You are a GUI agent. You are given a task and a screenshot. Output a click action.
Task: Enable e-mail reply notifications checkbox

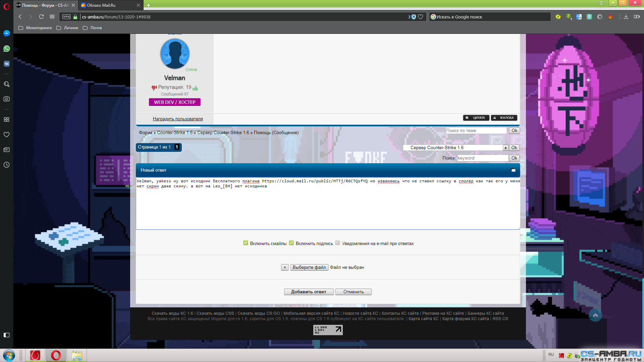[x=338, y=243]
